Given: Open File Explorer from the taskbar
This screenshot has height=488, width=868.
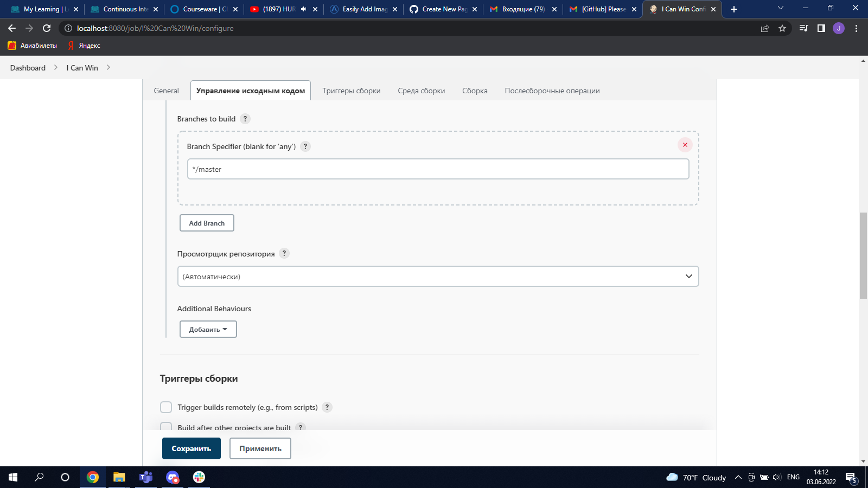Looking at the screenshot, I should [x=119, y=477].
